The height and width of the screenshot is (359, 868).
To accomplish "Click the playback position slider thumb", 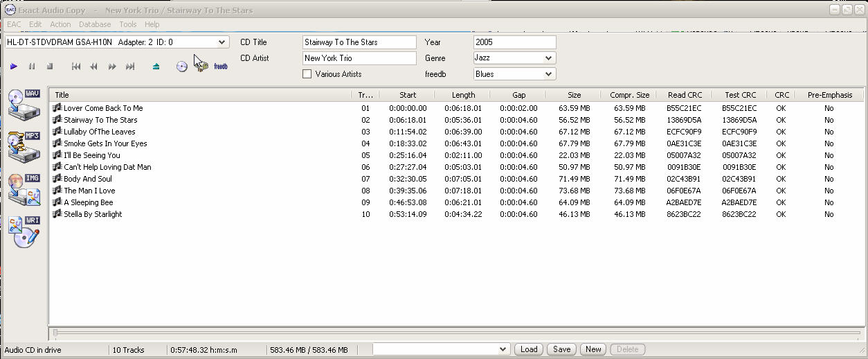I will point(55,333).
